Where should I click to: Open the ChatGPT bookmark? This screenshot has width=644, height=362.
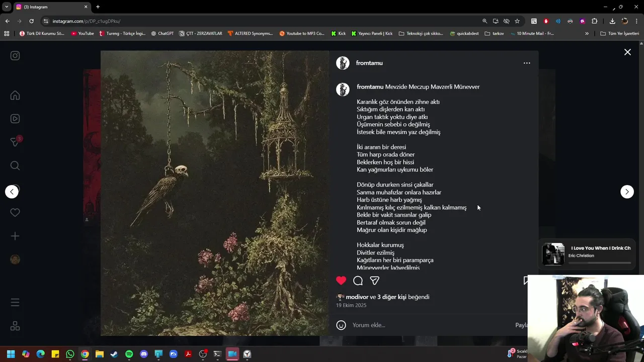tap(163, 34)
